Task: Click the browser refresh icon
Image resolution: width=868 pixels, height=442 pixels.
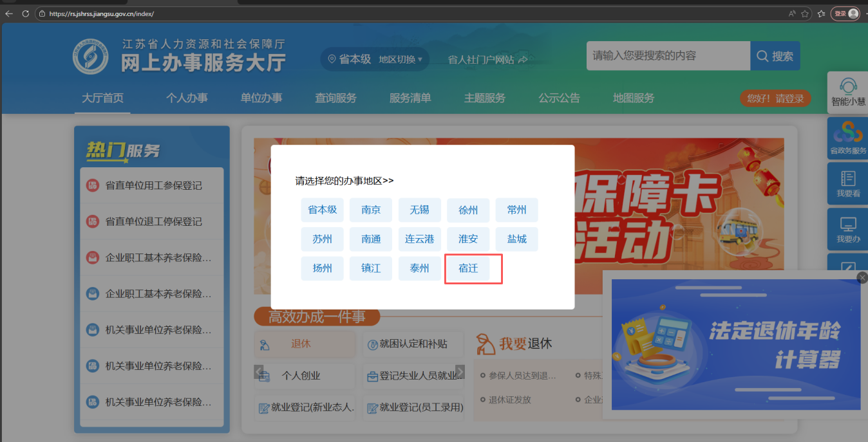Action: click(26, 14)
